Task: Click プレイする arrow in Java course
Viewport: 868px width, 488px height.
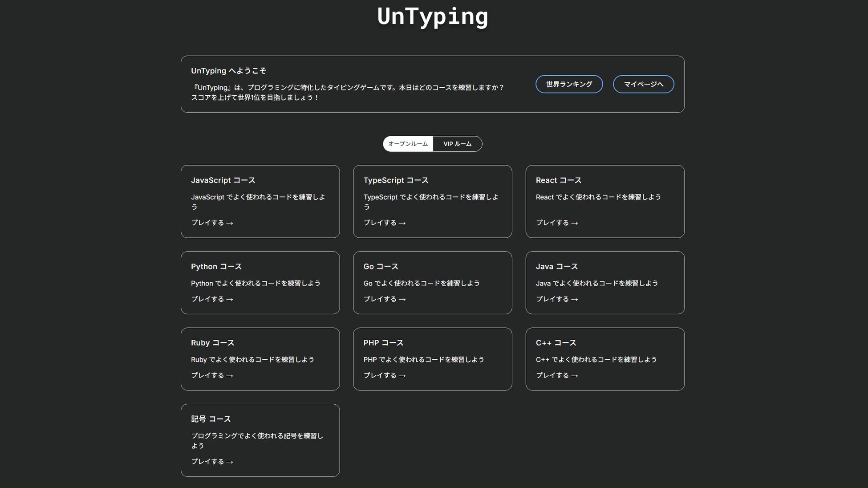Action: pyautogui.click(x=556, y=299)
